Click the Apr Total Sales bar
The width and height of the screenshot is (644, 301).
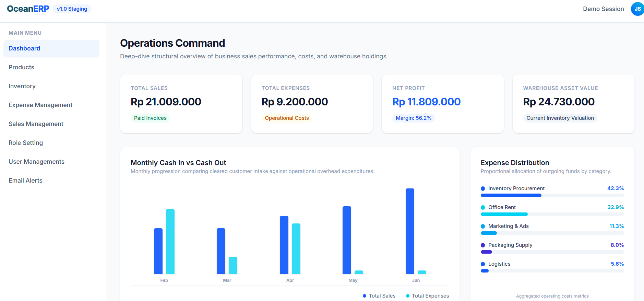coord(284,245)
